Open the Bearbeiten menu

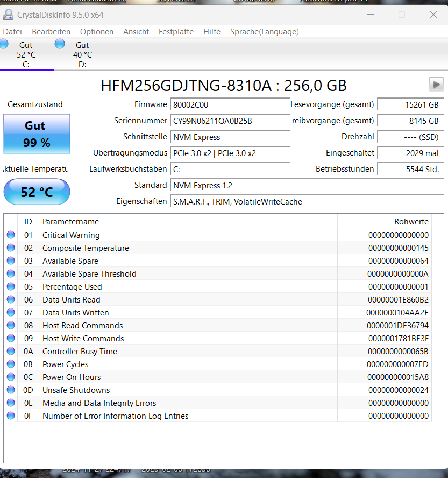point(51,32)
